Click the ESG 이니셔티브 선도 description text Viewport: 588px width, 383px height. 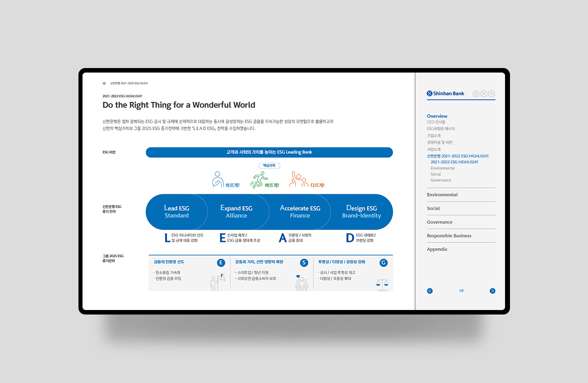[x=188, y=238]
